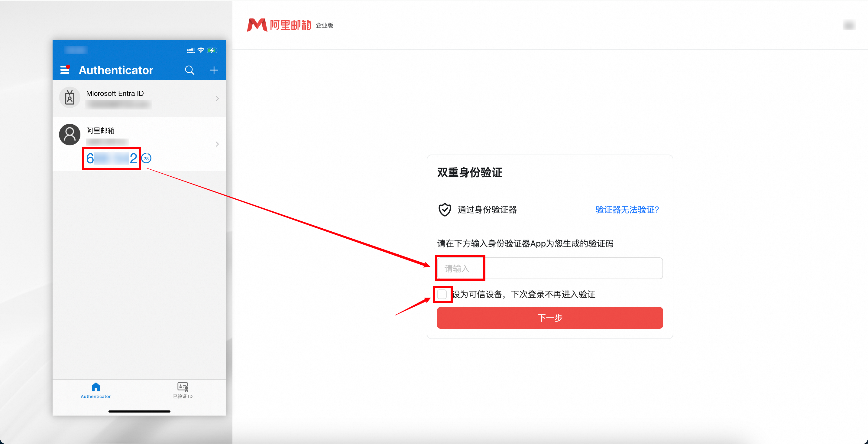Open the Authenticator hamburger menu

point(65,70)
